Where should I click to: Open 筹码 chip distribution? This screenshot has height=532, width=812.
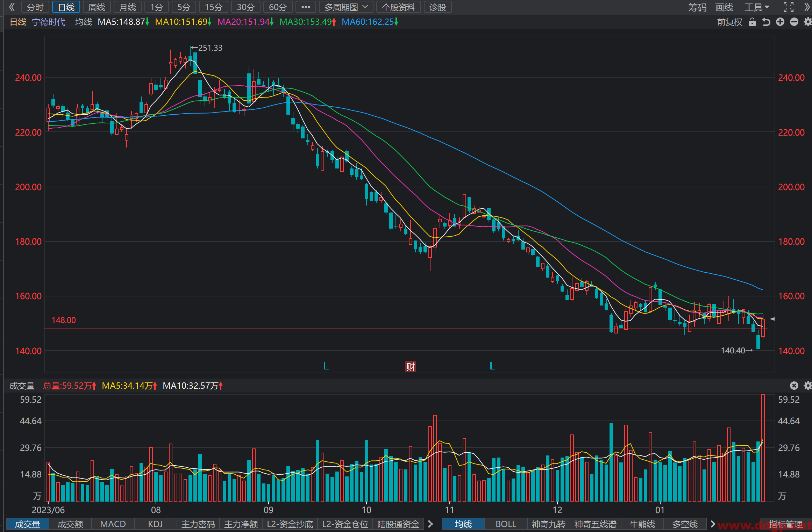tap(697, 7)
